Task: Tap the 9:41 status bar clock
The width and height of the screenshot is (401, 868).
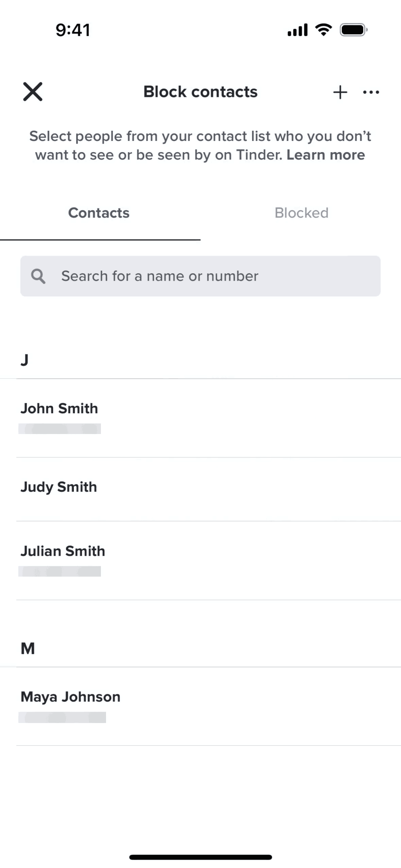Action: [73, 30]
